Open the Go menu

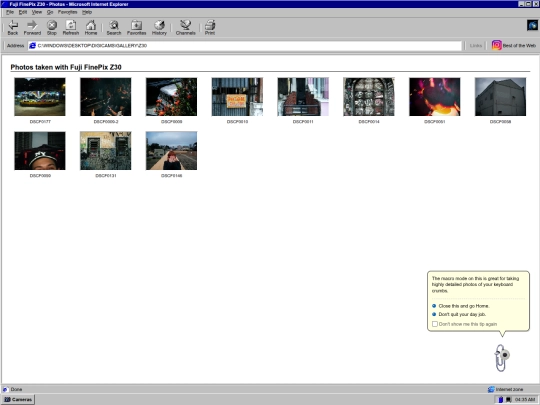(x=50, y=12)
